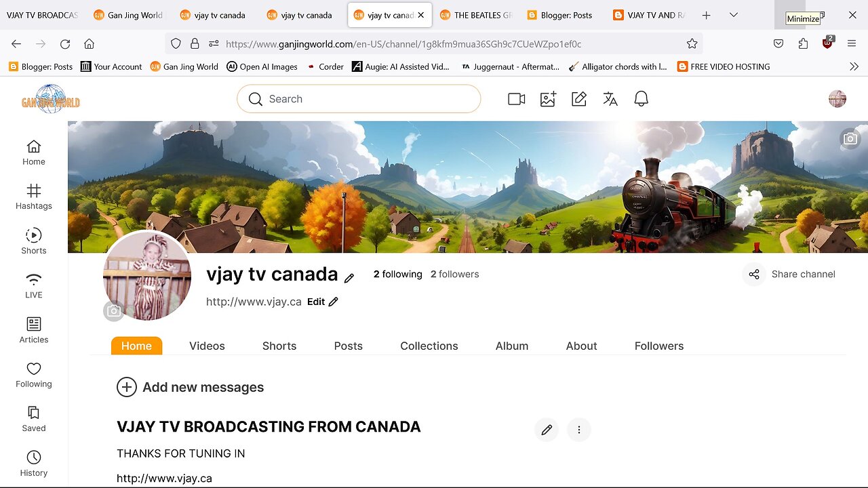868x488 pixels.
Task: Switch to Followers tab
Action: pos(659,346)
